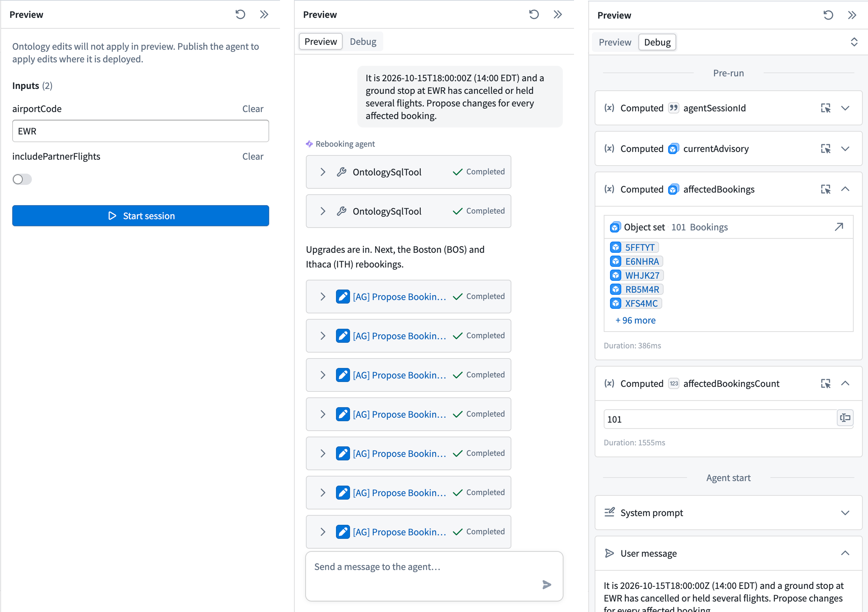Click System prompt edit icon

click(x=609, y=513)
